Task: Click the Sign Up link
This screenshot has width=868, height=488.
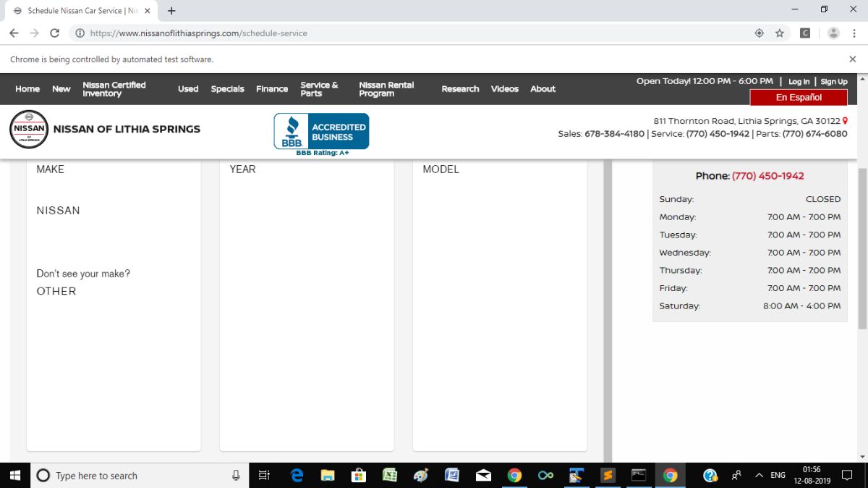Action: pos(834,82)
